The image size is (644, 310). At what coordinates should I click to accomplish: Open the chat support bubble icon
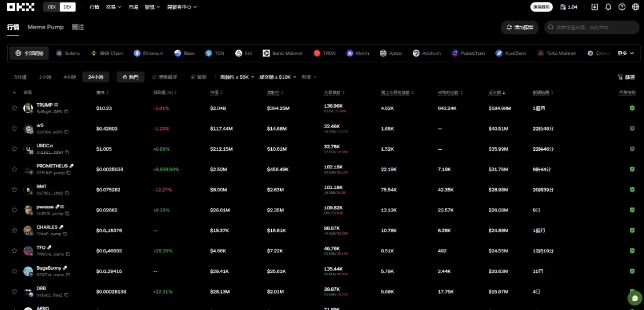pos(634,298)
